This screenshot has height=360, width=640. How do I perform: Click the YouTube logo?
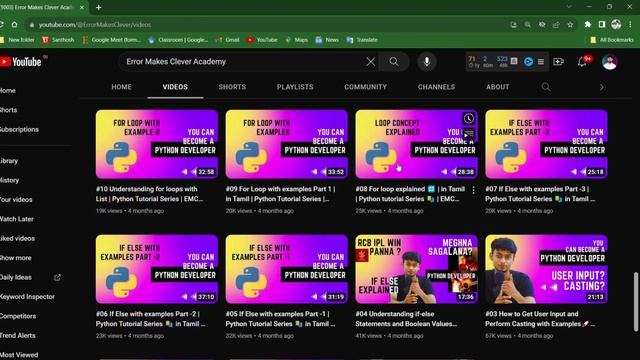[x=21, y=62]
